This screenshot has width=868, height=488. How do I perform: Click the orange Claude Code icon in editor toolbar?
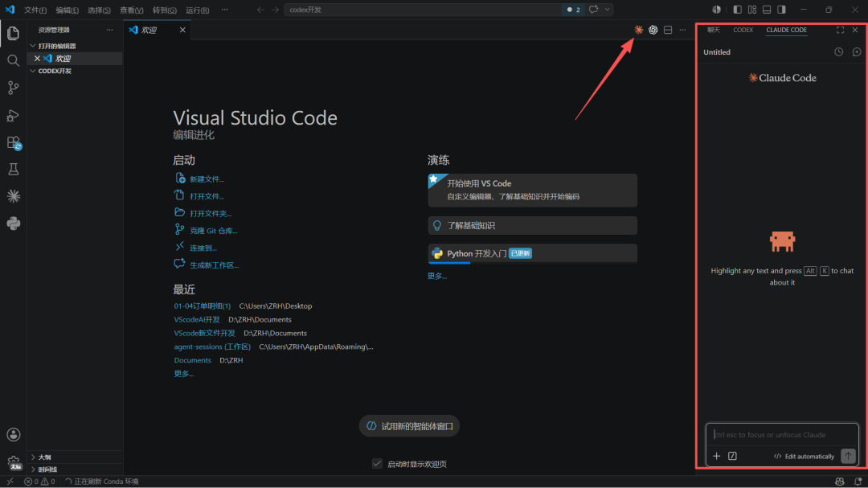638,30
